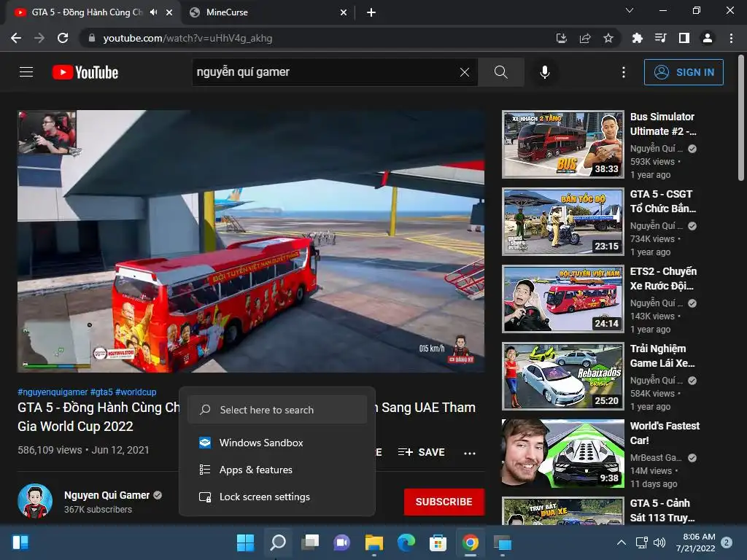Open World's Fastest Car! video title
The image size is (747, 560).
click(665, 433)
